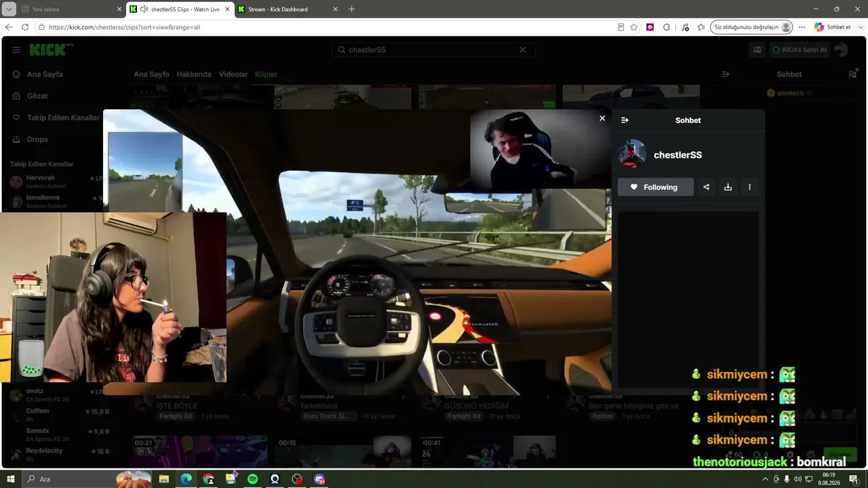Open Google Chrome from taskbar
The image size is (868, 488).
click(208, 479)
